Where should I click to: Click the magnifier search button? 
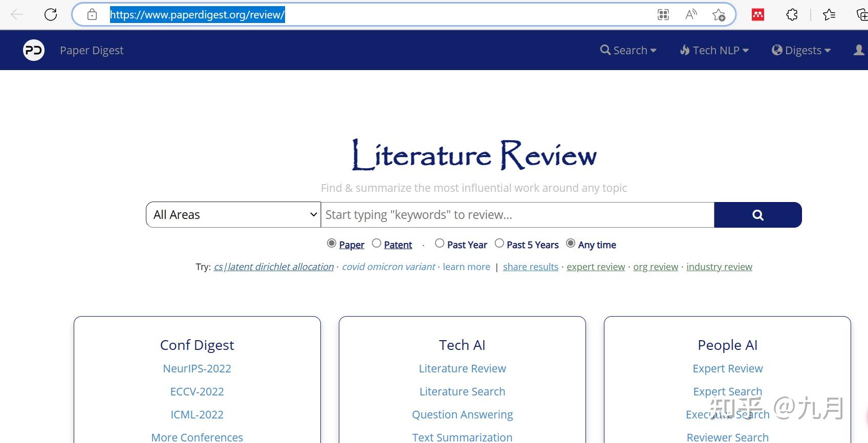tap(758, 215)
